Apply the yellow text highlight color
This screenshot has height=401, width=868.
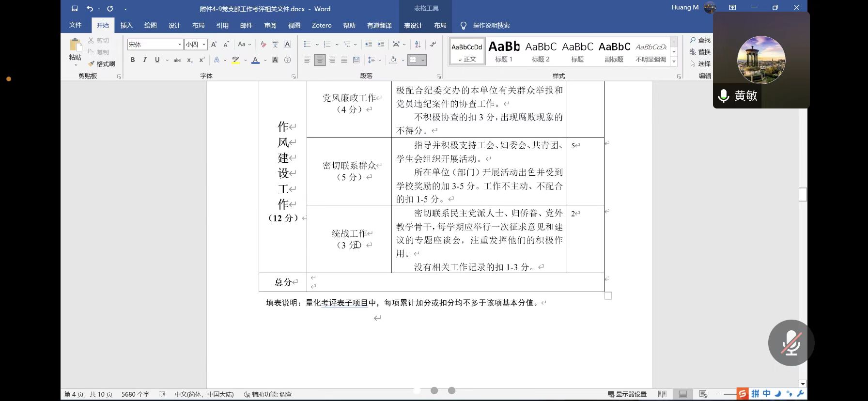[235, 60]
